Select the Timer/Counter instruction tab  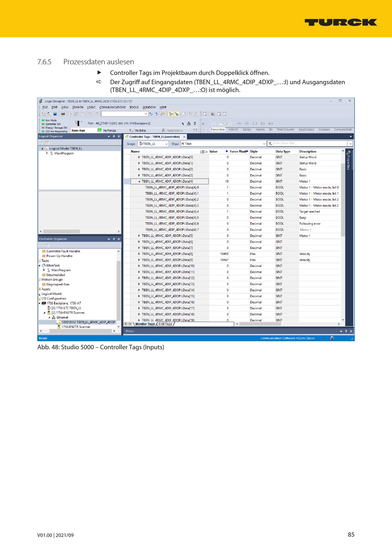coord(286,130)
